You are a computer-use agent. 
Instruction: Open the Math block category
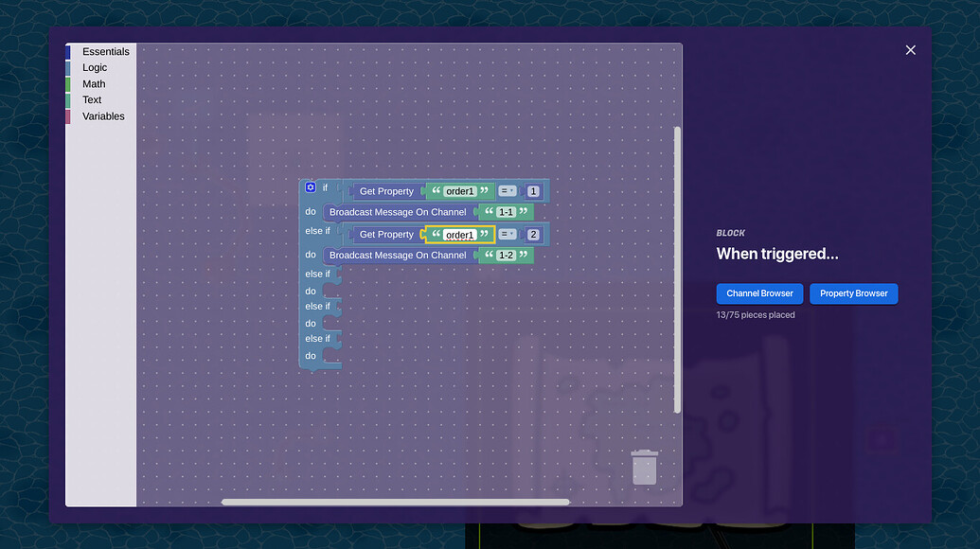coord(92,83)
